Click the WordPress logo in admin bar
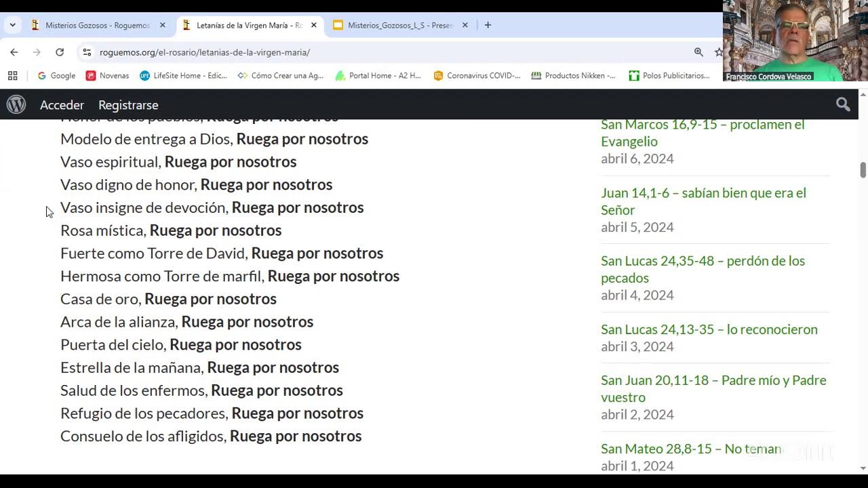 16,105
